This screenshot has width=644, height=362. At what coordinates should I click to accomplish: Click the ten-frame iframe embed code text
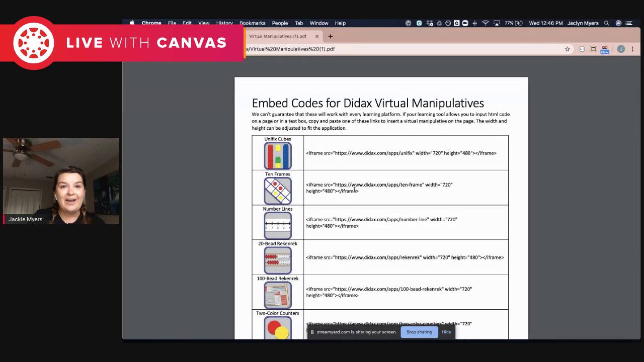[x=379, y=188]
